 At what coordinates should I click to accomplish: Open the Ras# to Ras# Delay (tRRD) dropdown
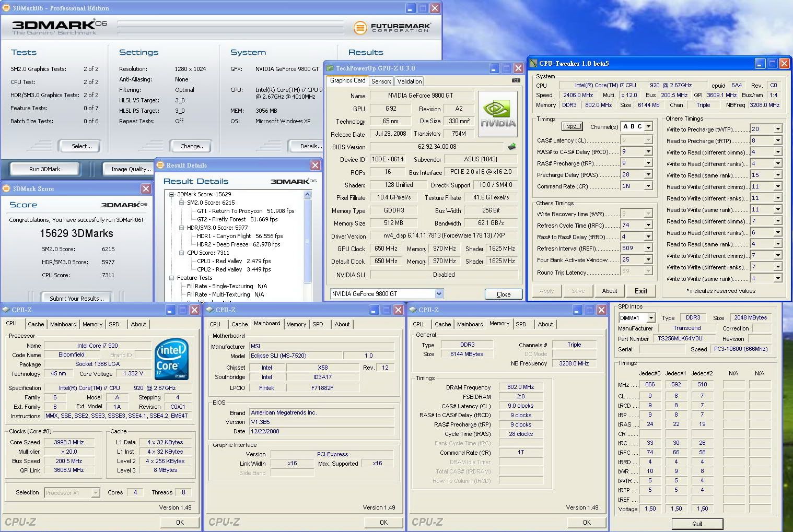(x=648, y=237)
